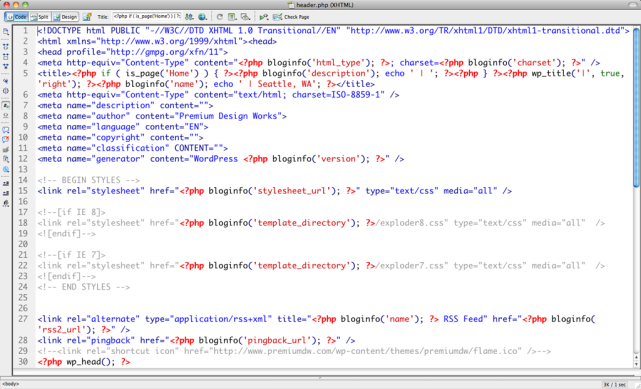Click the header.php document icon in title
Screen dimensions: 641x389
pyautogui.click(x=291, y=5)
